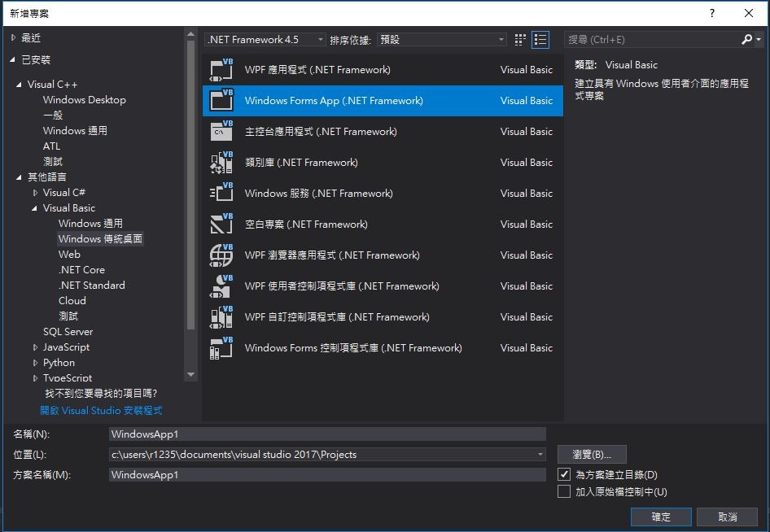The image size is (770, 532).
Task: Toggle 為方案建立目錄 checkbox
Action: (x=564, y=474)
